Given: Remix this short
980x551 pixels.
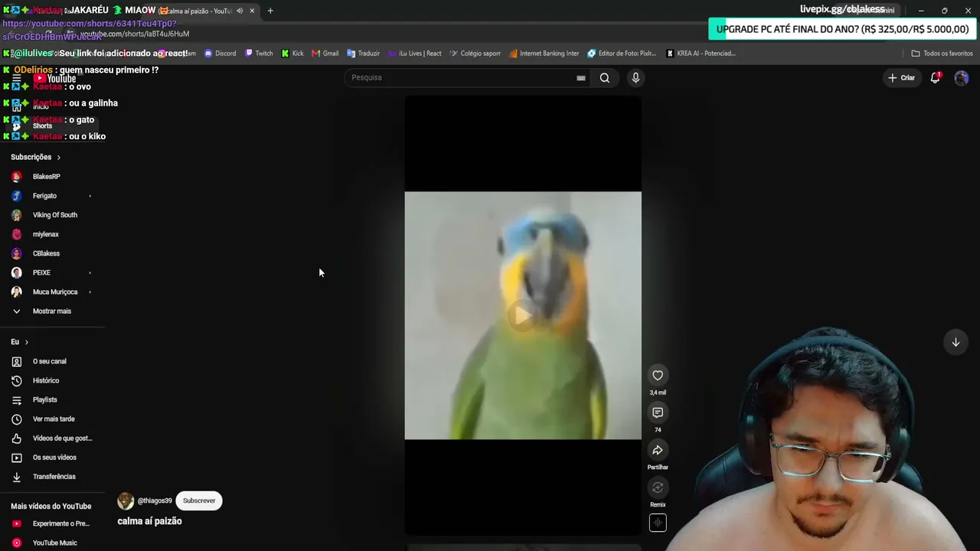Looking at the screenshot, I should 658,487.
